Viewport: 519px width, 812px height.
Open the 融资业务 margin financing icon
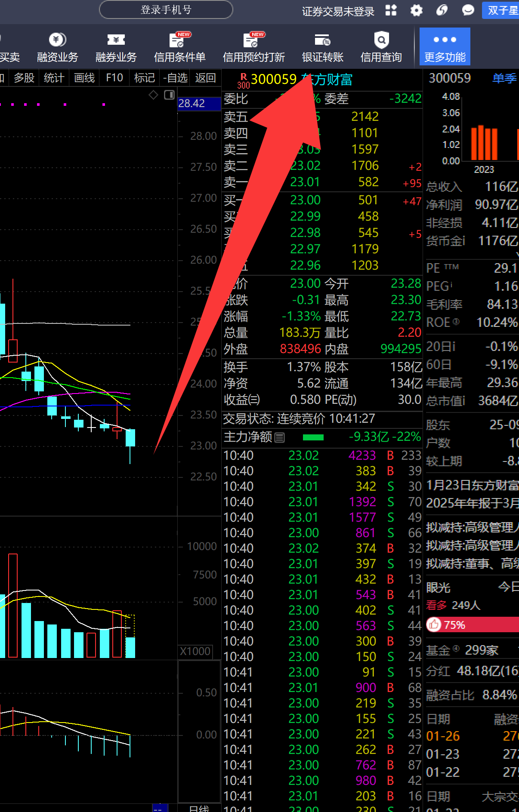coord(57,47)
